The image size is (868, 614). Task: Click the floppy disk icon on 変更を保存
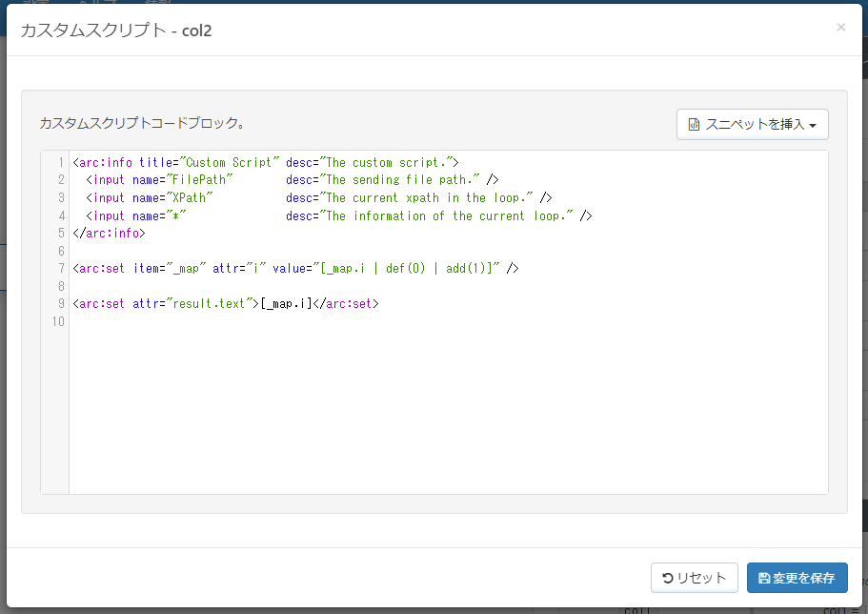[764, 578]
